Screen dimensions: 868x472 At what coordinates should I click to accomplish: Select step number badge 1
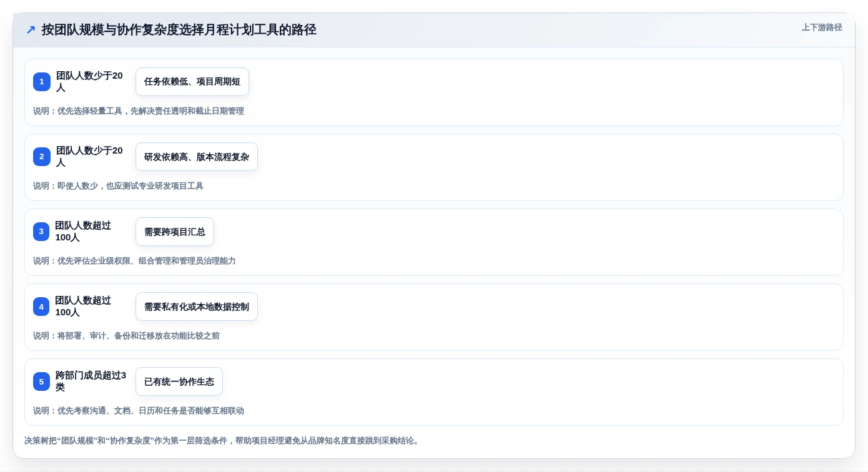42,82
